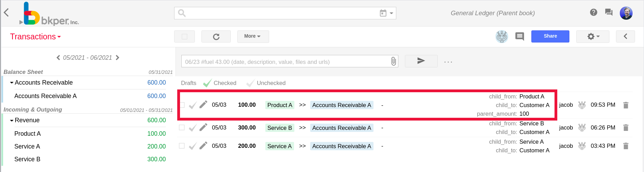Click parent_amount: 100 property text
This screenshot has height=172, width=644.
[503, 114]
